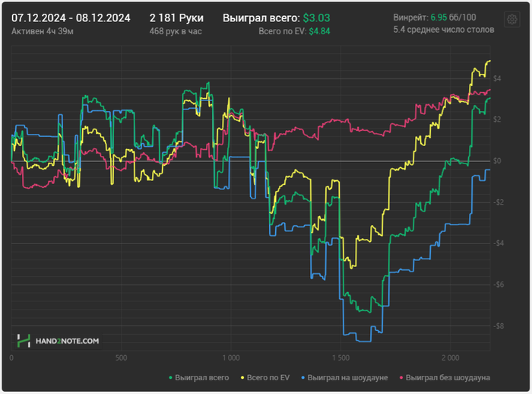Click the total winnings value $3.03
The image size is (532, 394).
click(x=316, y=18)
